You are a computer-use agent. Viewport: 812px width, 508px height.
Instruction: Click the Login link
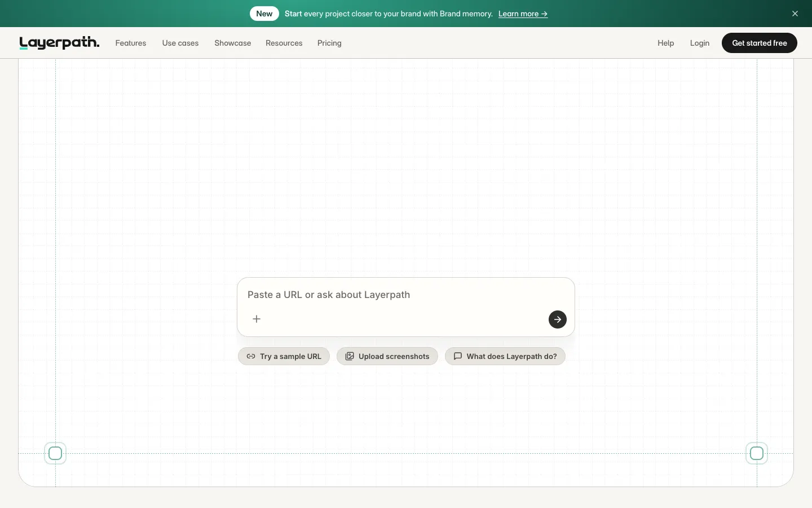tap(700, 43)
